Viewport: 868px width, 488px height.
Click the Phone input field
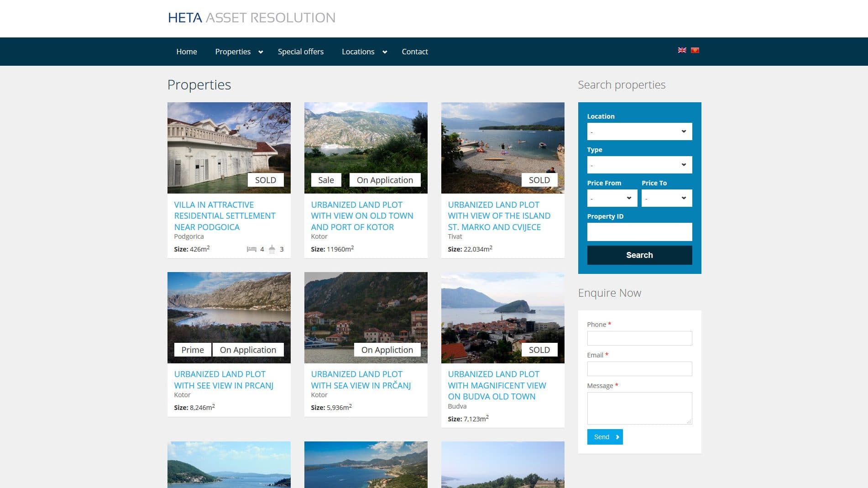639,338
